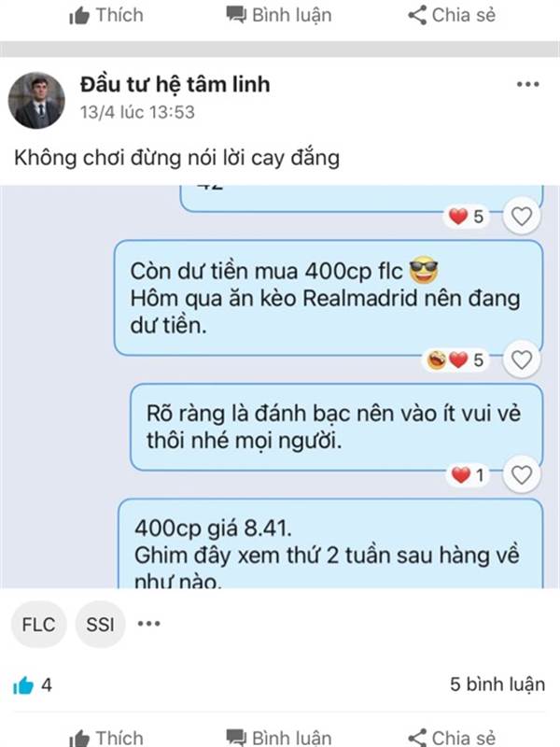Select the SSI stock tag
Screen dimensions: 560x747
(100, 624)
